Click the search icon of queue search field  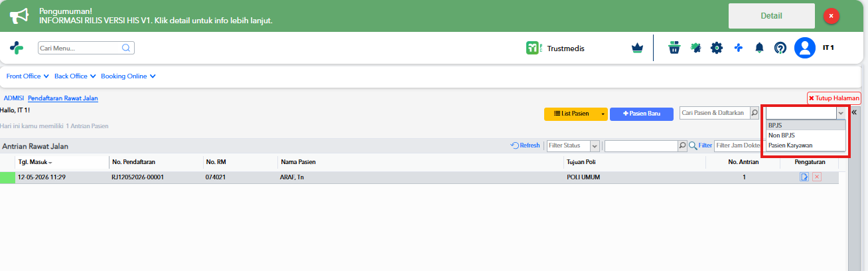683,145
